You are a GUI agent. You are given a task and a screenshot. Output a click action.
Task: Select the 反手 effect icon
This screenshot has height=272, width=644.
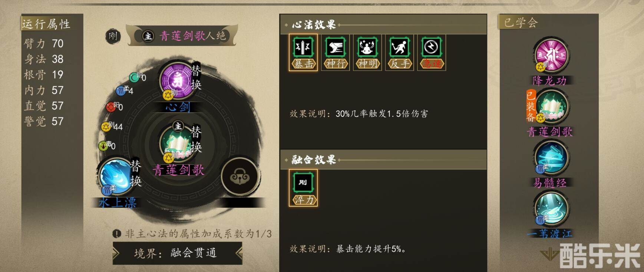point(399,52)
